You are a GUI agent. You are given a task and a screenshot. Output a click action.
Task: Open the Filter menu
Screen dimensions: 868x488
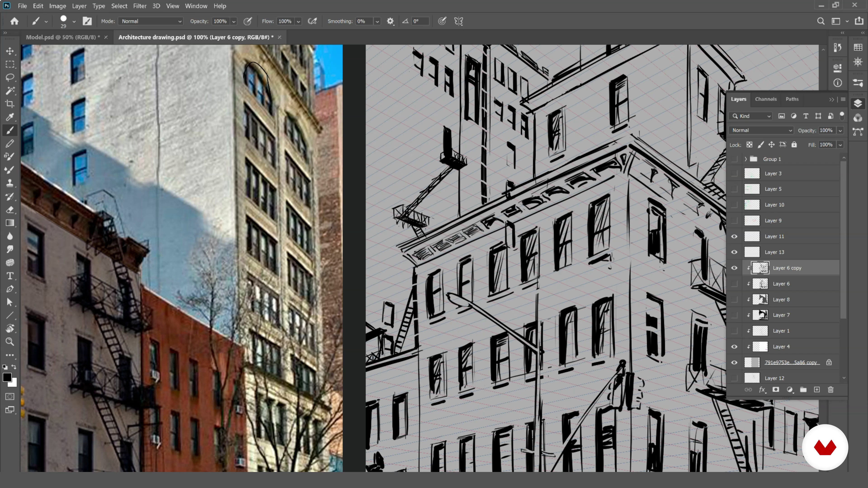pyautogui.click(x=139, y=6)
